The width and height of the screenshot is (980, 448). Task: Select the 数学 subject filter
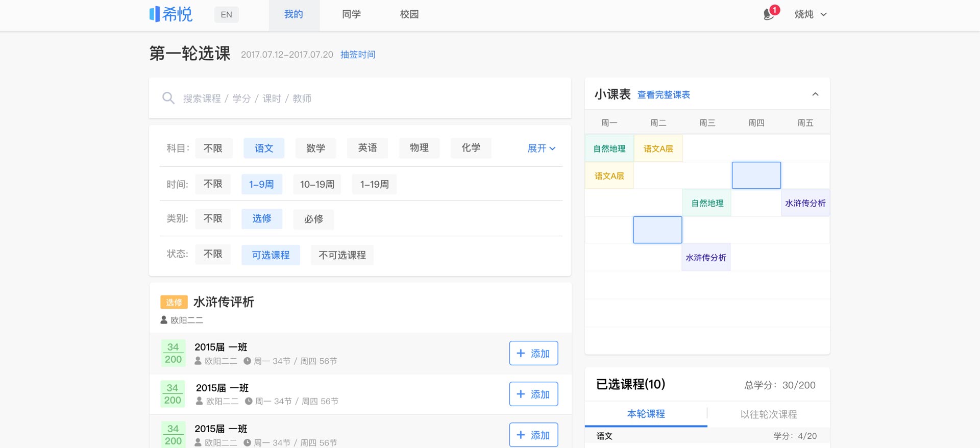click(x=315, y=148)
